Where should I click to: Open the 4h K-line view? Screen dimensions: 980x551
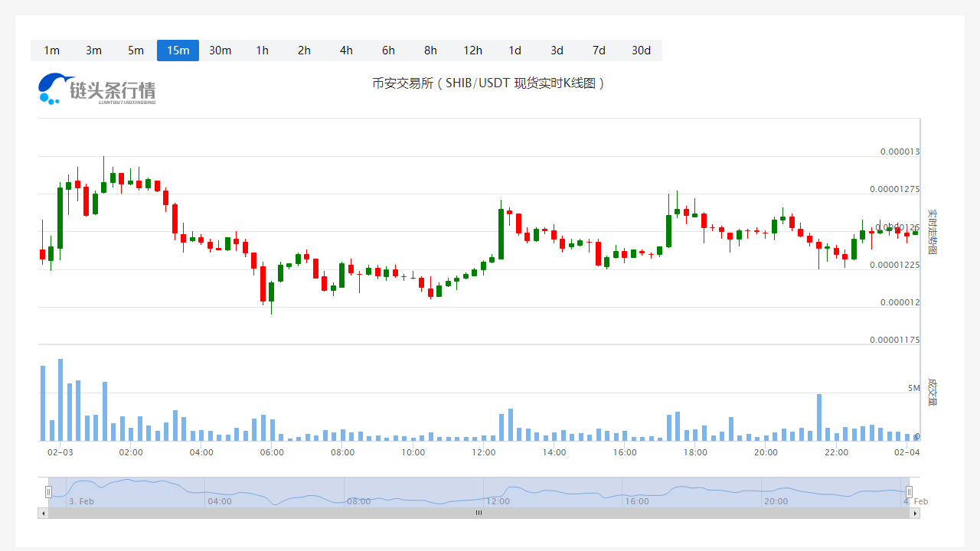[346, 51]
